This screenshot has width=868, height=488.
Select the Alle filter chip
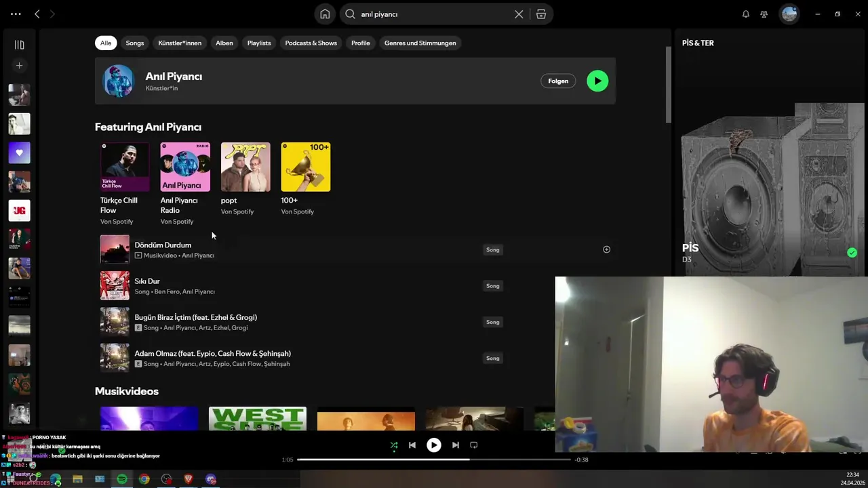coord(106,43)
